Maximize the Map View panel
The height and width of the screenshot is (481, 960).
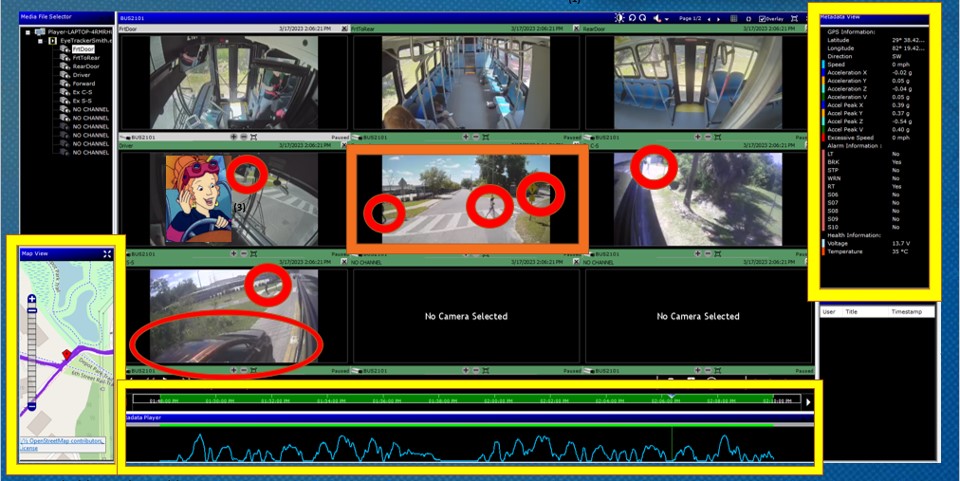(106, 254)
